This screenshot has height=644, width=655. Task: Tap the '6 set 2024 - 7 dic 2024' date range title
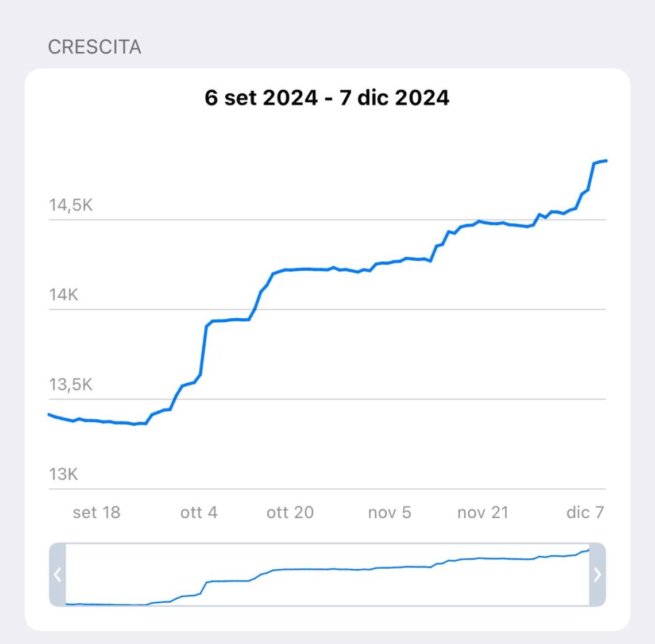point(327,98)
